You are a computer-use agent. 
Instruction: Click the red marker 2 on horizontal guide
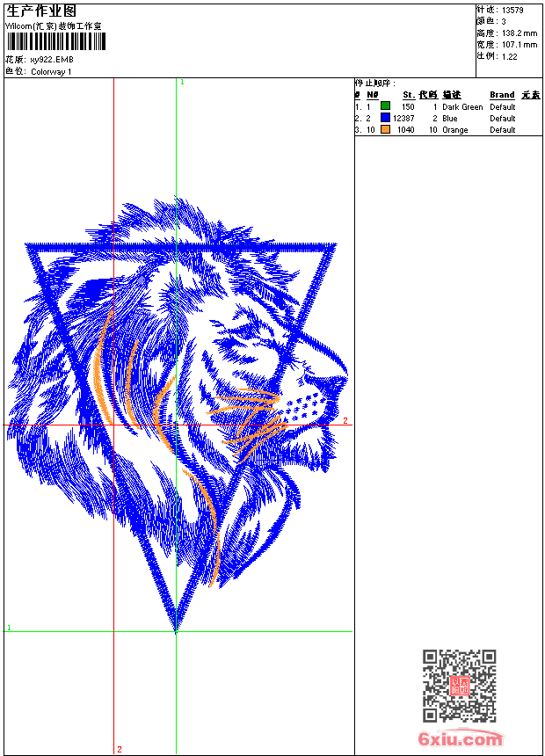coord(345,420)
